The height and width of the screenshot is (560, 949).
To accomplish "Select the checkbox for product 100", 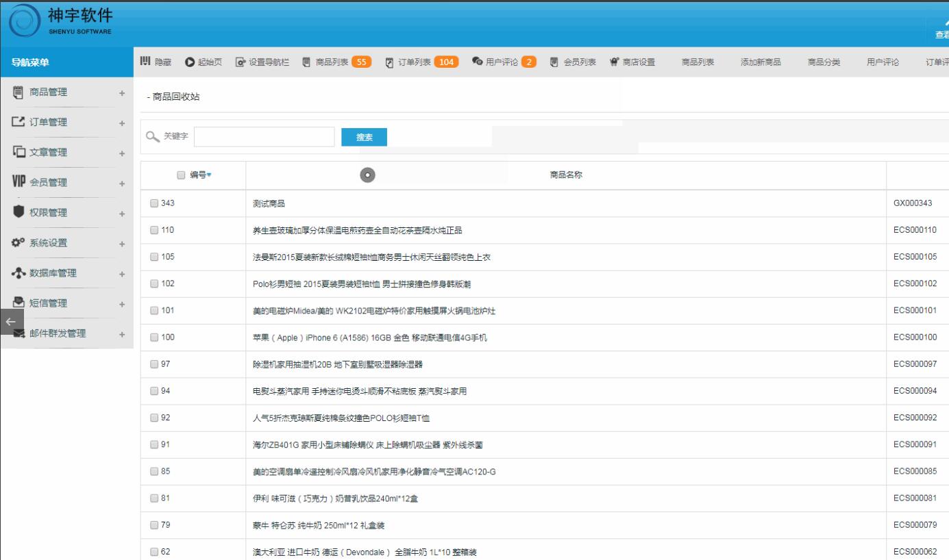I will click(x=154, y=337).
